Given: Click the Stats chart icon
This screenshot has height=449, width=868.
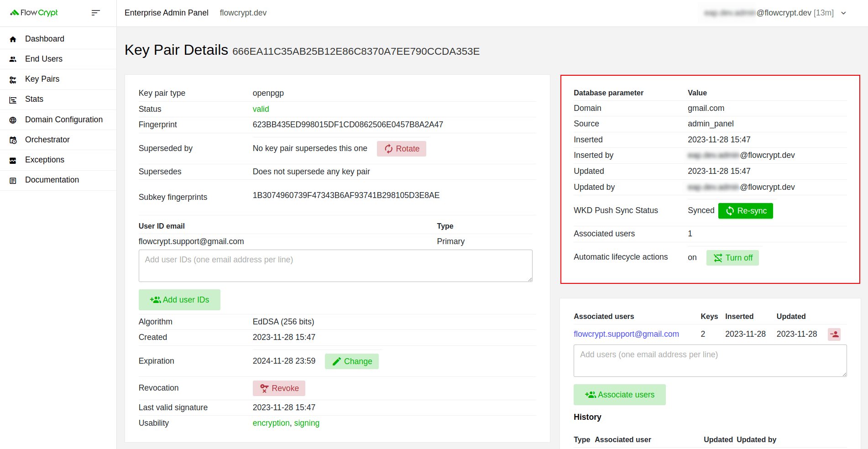Looking at the screenshot, I should [13, 100].
